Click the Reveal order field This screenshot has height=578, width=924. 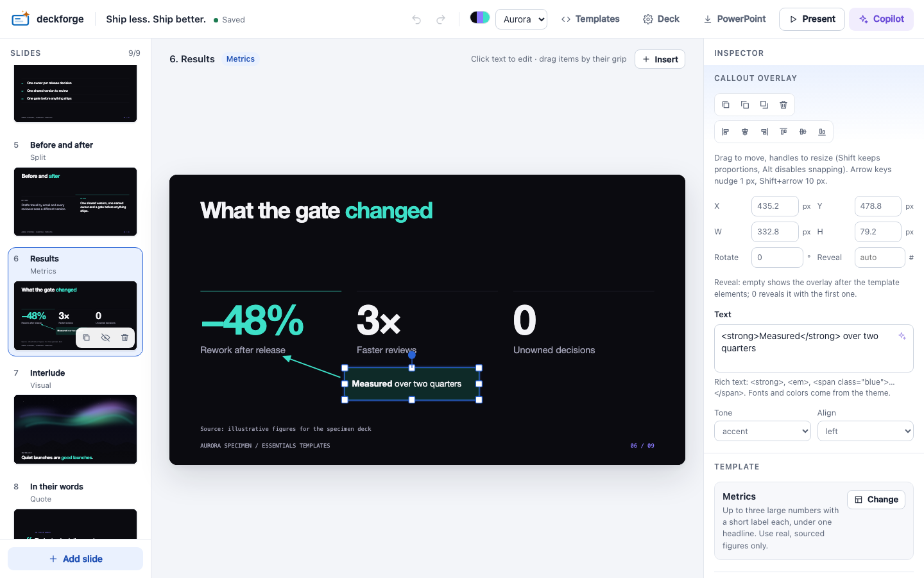pos(880,258)
